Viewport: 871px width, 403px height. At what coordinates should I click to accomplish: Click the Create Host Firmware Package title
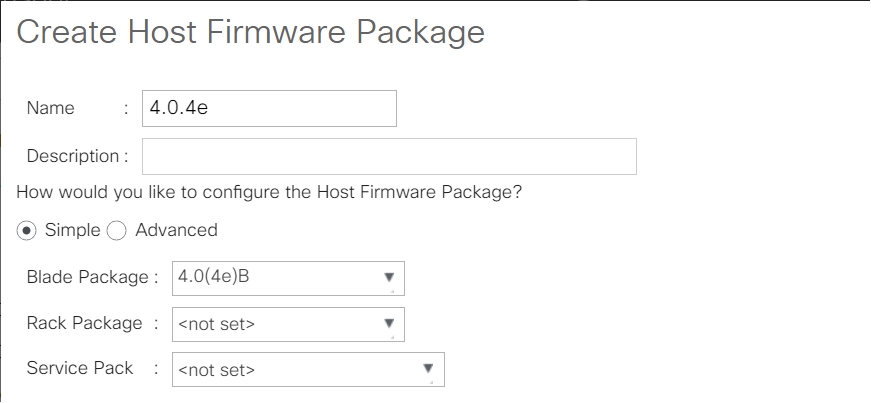pos(251,32)
